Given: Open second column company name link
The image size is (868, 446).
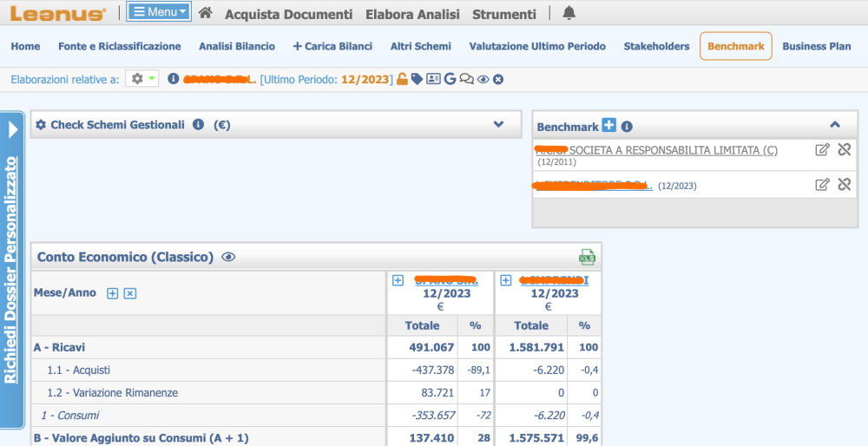Looking at the screenshot, I should pos(554,280).
